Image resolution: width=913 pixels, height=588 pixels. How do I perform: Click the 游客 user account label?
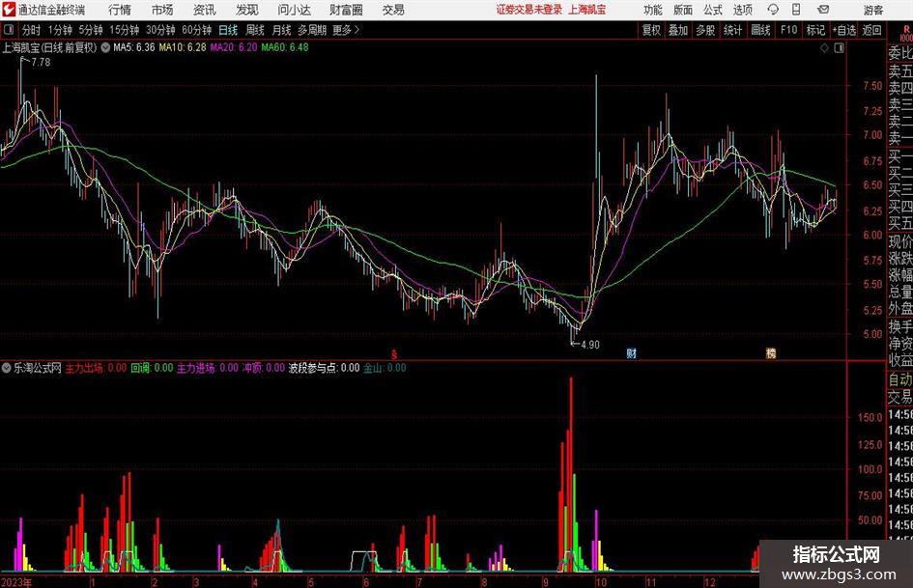click(x=873, y=10)
